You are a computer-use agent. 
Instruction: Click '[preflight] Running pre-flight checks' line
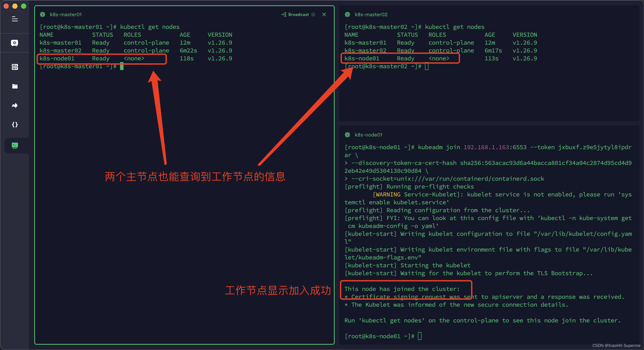tap(409, 186)
